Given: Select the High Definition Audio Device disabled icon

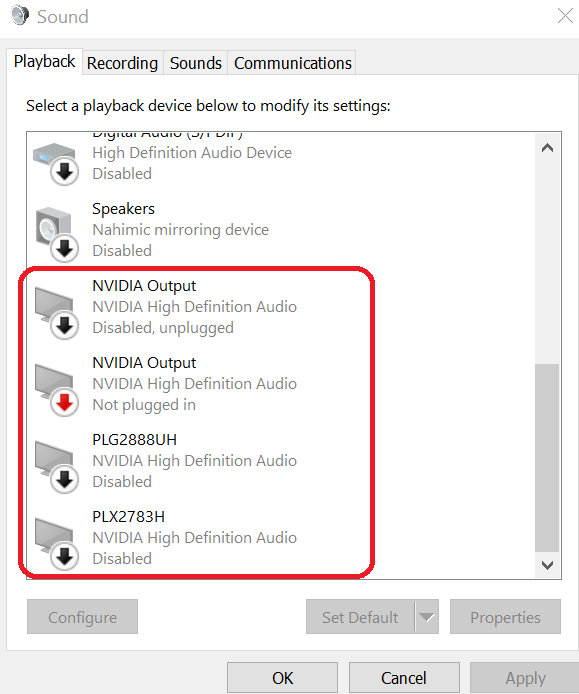Looking at the screenshot, I should tap(56, 164).
